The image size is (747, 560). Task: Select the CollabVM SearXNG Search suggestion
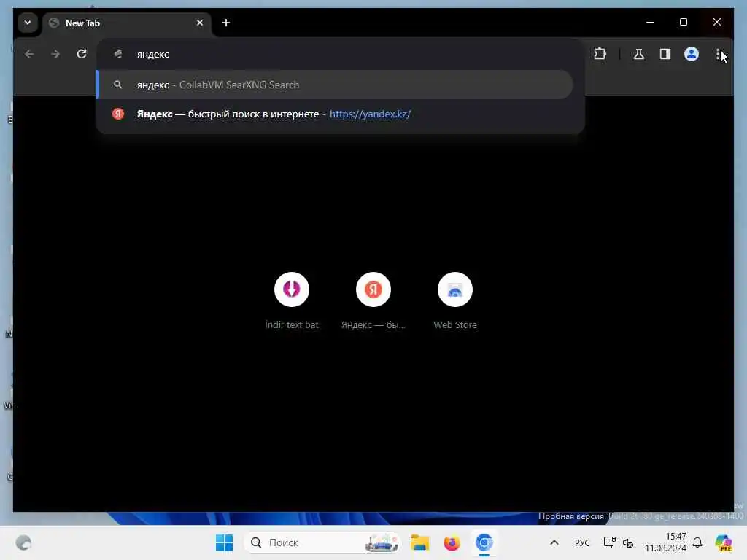[x=335, y=85]
